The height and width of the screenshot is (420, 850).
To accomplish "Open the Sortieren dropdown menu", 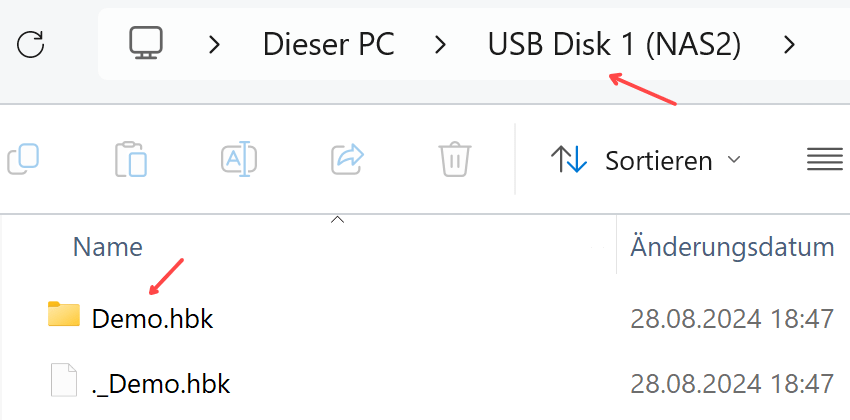I will point(647,160).
